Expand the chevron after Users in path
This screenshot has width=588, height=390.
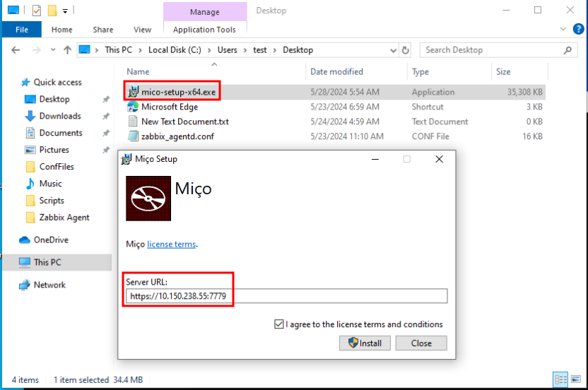(x=245, y=50)
